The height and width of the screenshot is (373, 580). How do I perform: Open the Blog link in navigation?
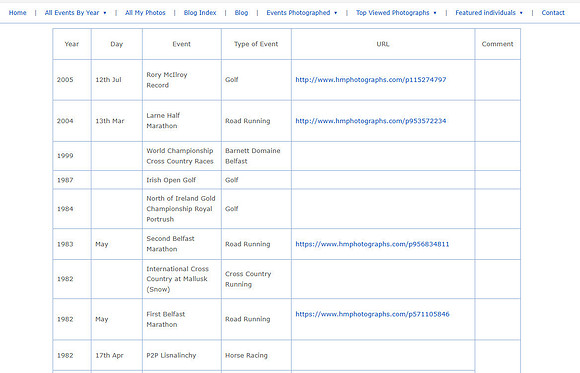click(241, 13)
